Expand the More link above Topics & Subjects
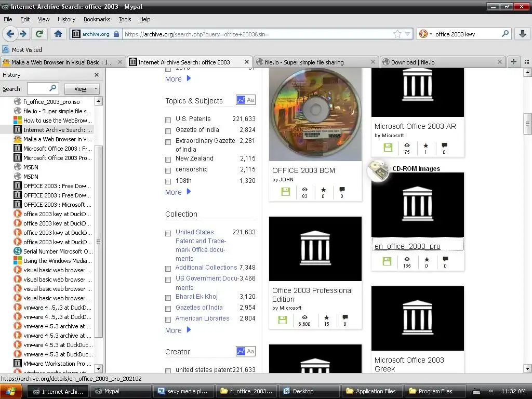 [178, 79]
